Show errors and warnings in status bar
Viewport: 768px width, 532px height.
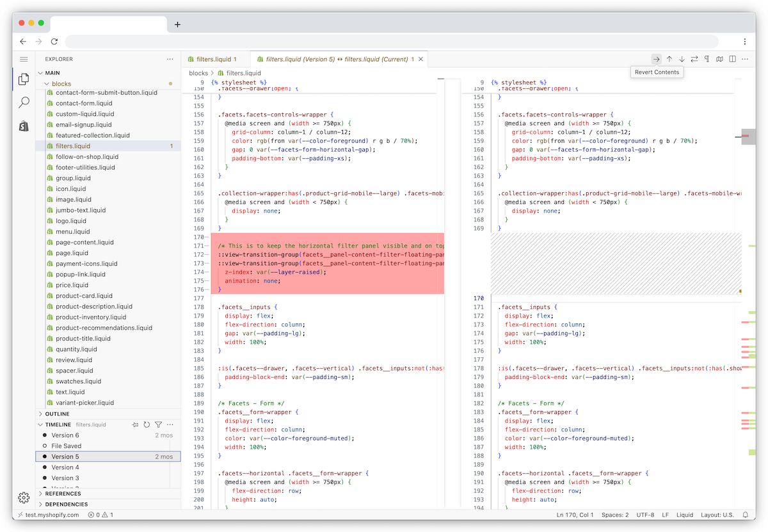[100, 515]
